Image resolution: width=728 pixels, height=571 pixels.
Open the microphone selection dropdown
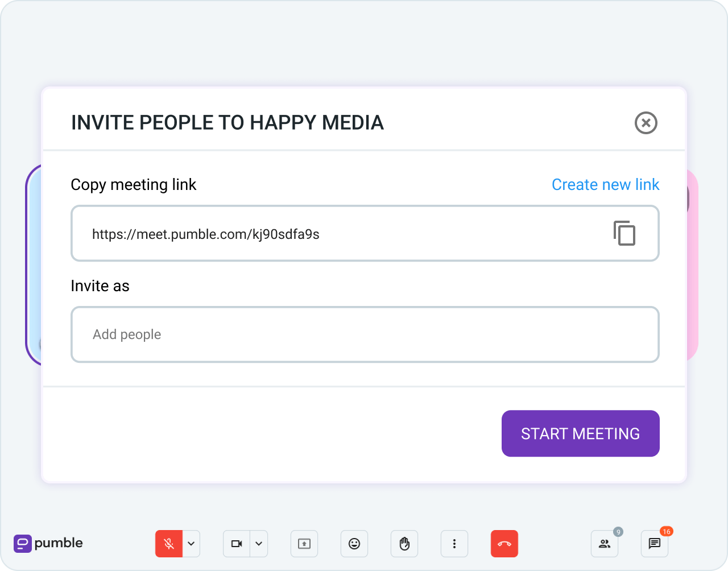pyautogui.click(x=191, y=544)
